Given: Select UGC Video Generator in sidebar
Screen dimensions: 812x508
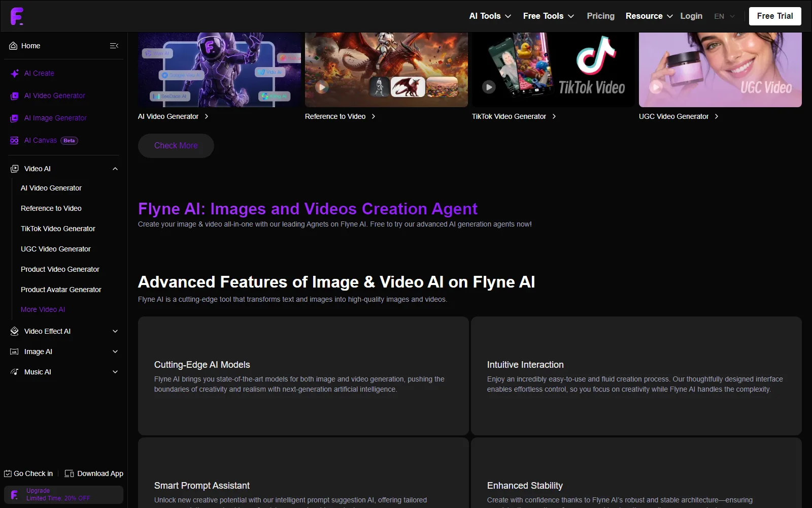Looking at the screenshot, I should pyautogui.click(x=56, y=249).
